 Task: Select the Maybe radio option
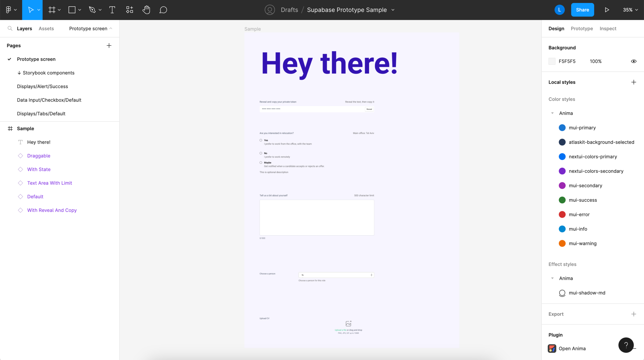point(261,163)
